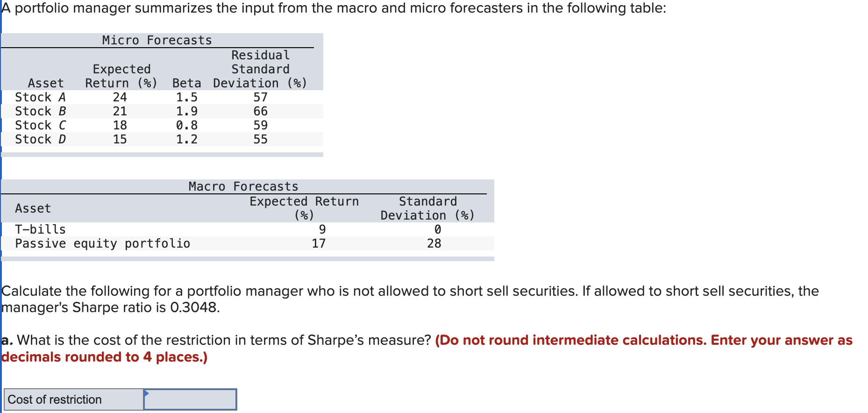Click the Passive equity portfolio row
The height and width of the screenshot is (413, 868).
coord(140,243)
